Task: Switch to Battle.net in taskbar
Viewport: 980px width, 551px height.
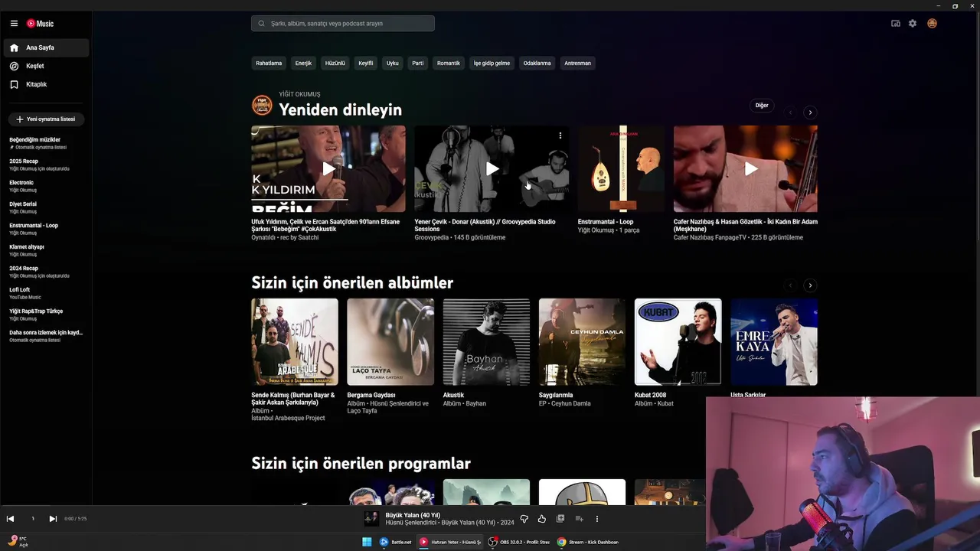Action: pos(396,542)
